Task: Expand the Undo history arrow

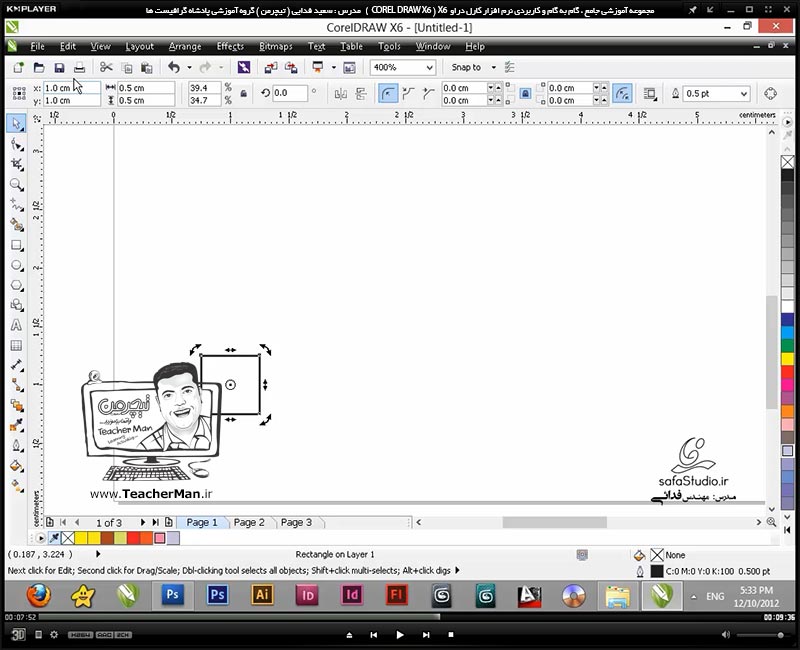Action: 189,67
